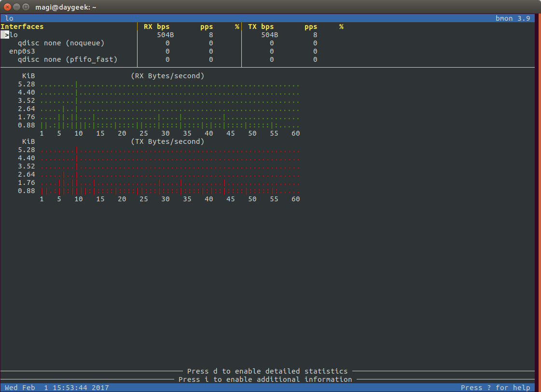The height and width of the screenshot is (392, 541).
Task: Click the TX bps column header
Action: point(261,27)
